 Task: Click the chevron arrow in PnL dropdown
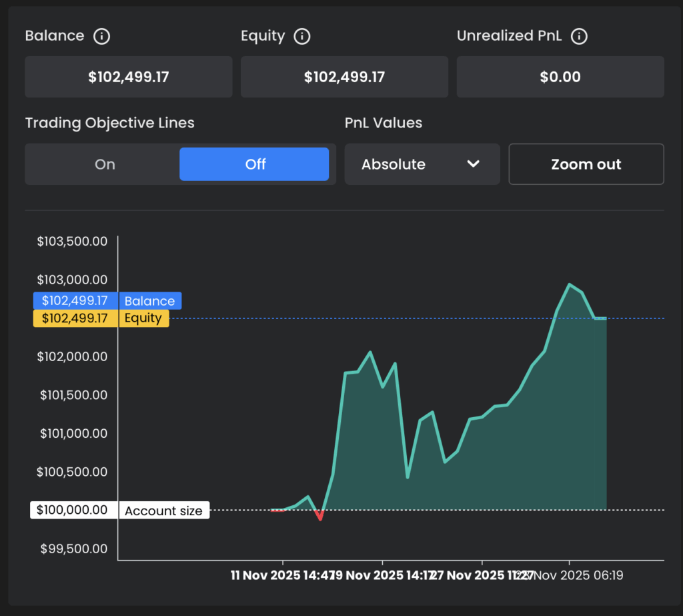474,164
